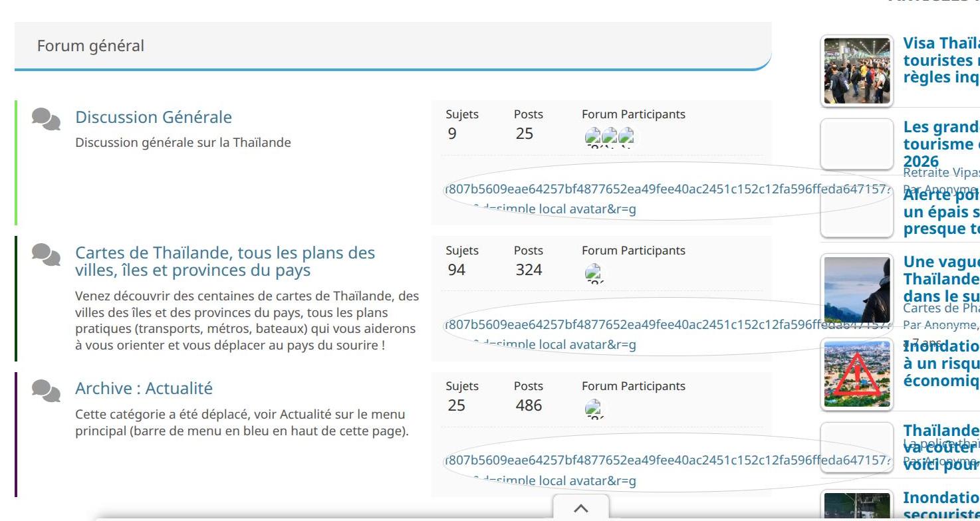
Task: Open airport crowd thumbnail for Visa Thaïlande article
Action: [856, 70]
